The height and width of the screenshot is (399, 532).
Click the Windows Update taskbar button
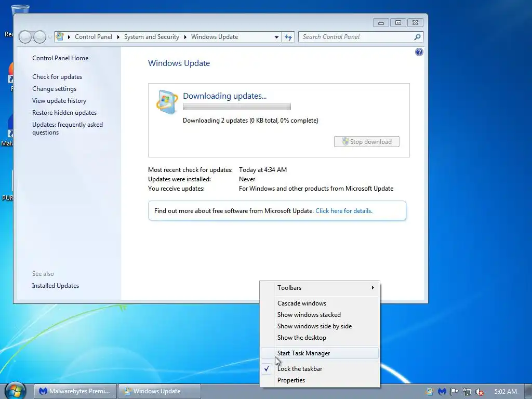pos(159,391)
